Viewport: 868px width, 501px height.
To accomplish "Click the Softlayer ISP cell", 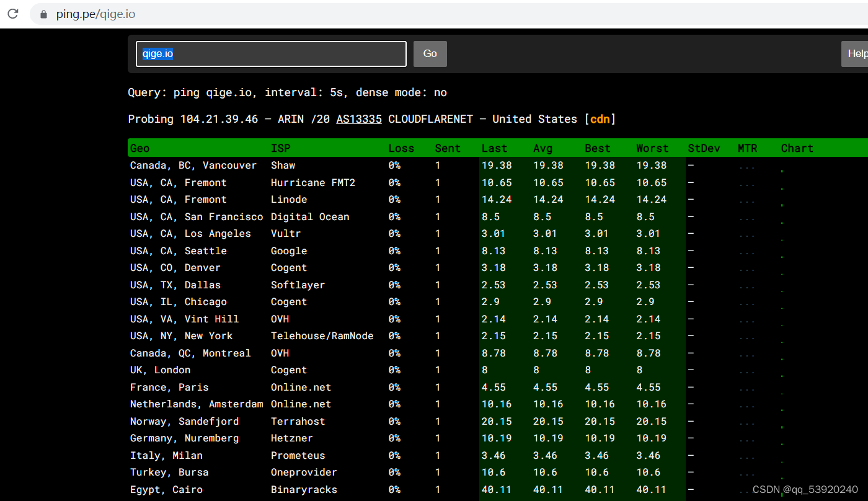I will click(298, 285).
